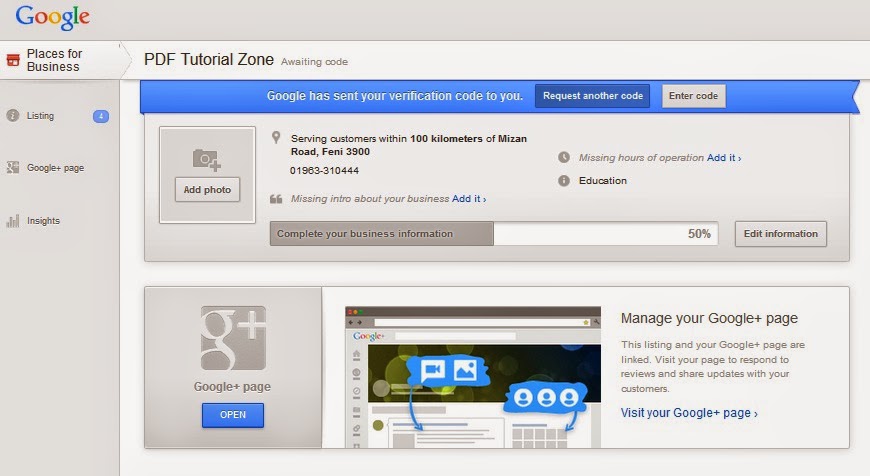
Task: Click the PDF Tutorial Zone title
Action: 209,59
